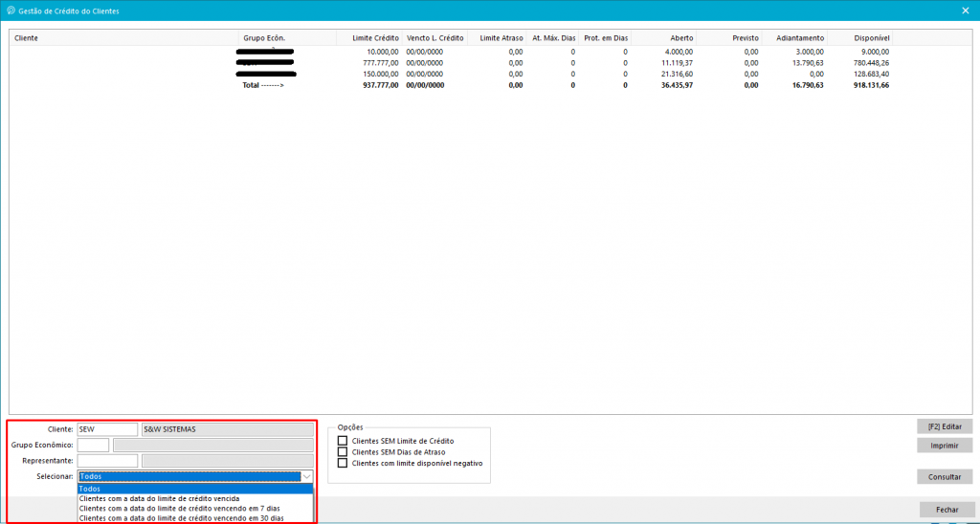980x524 pixels.
Task: Click the Aberto value 4.000,00
Action: [x=679, y=52]
